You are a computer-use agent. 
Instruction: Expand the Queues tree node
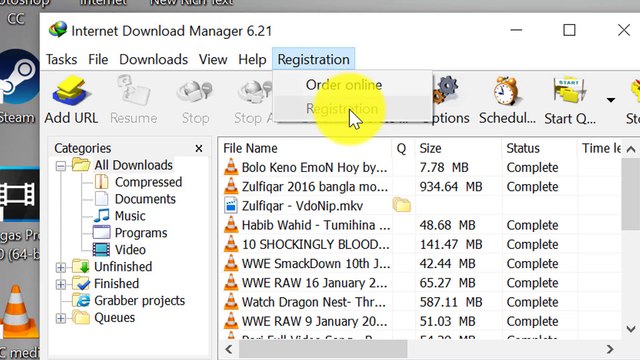coord(60,318)
